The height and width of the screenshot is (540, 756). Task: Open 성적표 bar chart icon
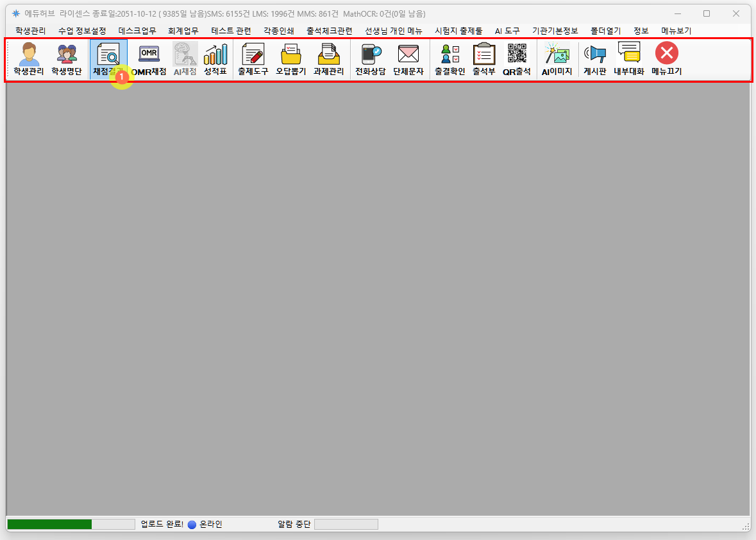click(215, 59)
